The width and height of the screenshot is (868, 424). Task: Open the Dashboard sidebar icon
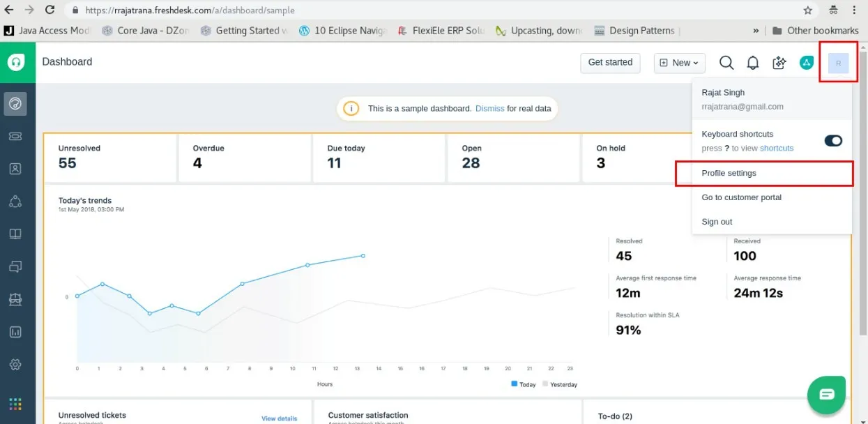15,104
